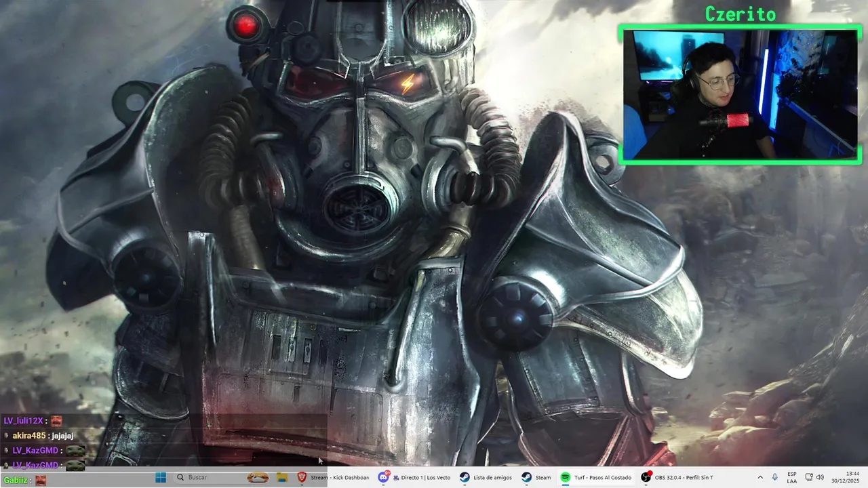868x488 pixels.
Task: Click the Czerito name title text
Action: pos(741,14)
